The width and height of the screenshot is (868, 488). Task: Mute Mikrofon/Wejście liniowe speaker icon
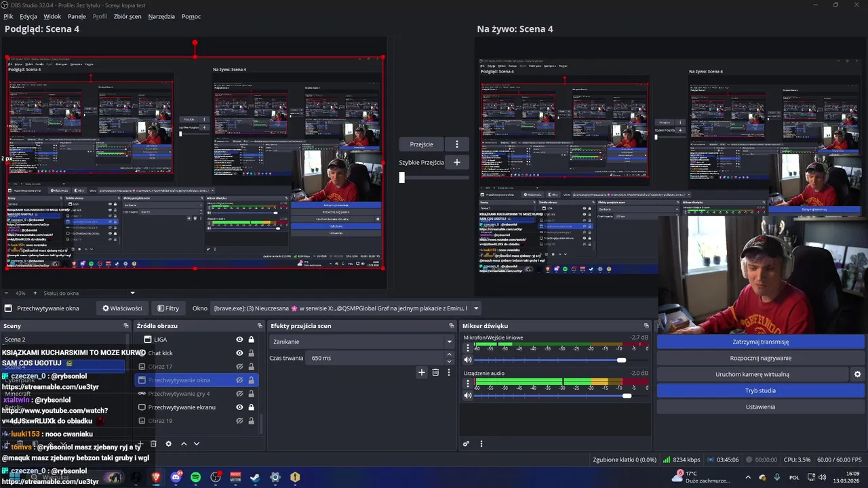(x=467, y=360)
